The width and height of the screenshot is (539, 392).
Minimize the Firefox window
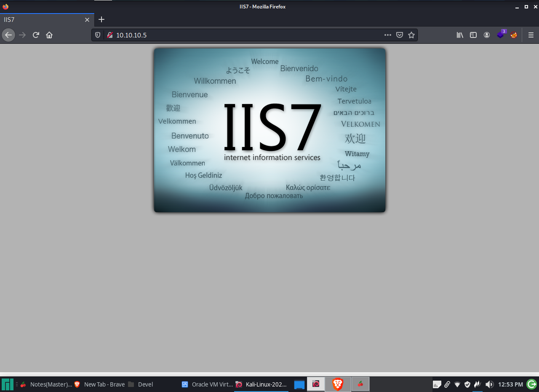(x=518, y=7)
